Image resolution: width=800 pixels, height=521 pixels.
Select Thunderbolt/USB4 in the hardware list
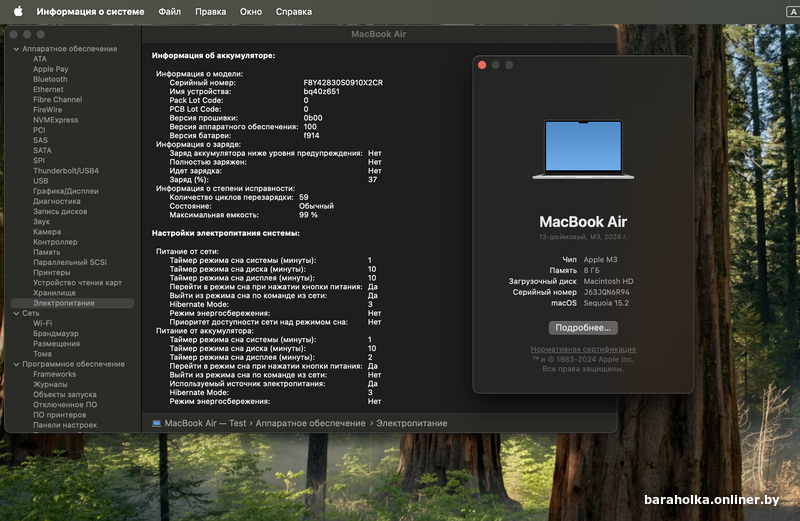click(65, 171)
